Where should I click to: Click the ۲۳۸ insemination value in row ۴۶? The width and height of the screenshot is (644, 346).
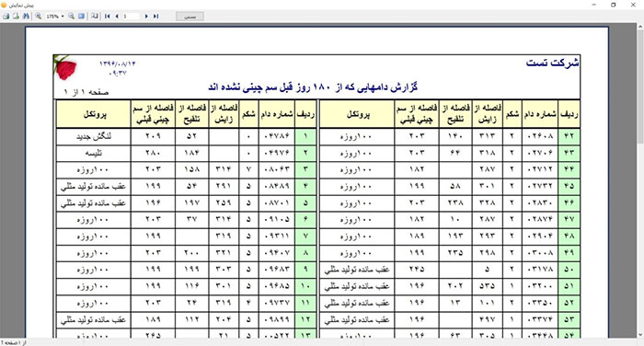pyautogui.click(x=455, y=202)
